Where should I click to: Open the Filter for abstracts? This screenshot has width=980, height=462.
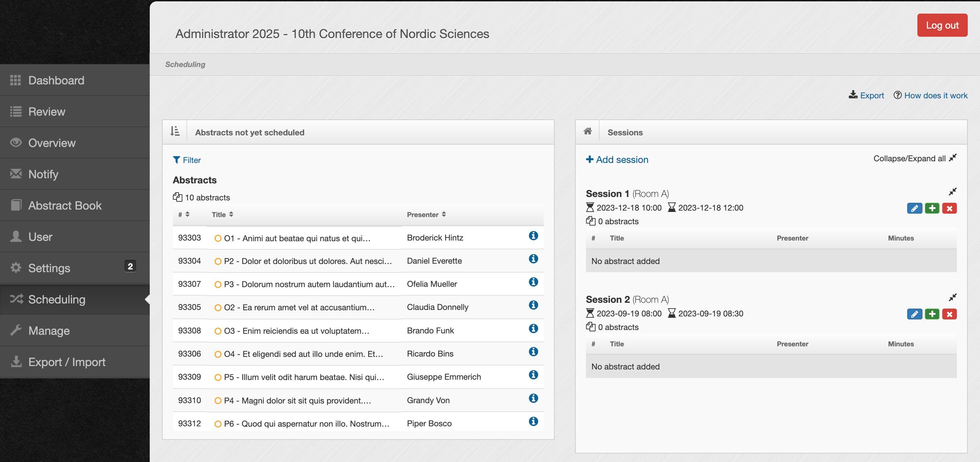coord(187,160)
